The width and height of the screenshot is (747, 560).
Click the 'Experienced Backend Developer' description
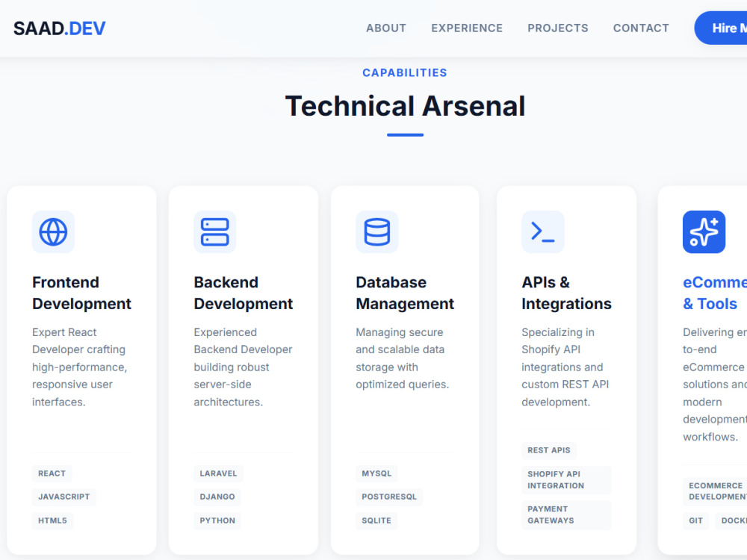(x=243, y=367)
